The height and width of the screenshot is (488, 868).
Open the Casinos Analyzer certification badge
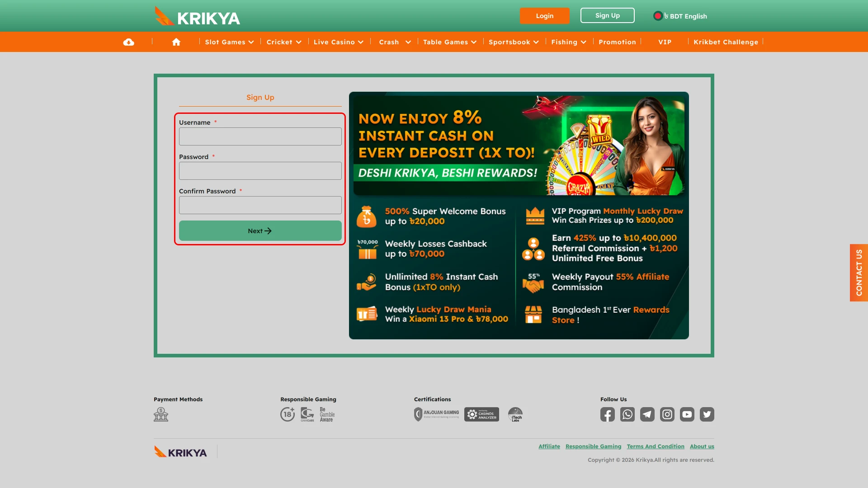pyautogui.click(x=482, y=414)
